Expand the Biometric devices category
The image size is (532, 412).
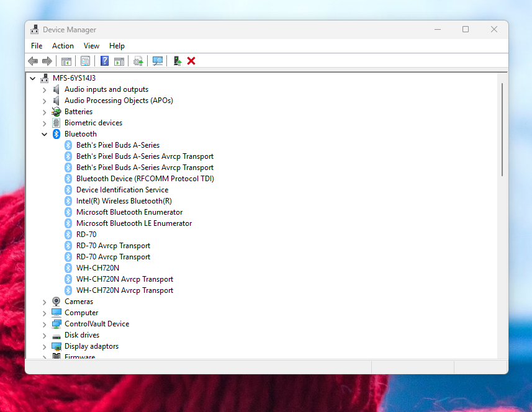(45, 123)
